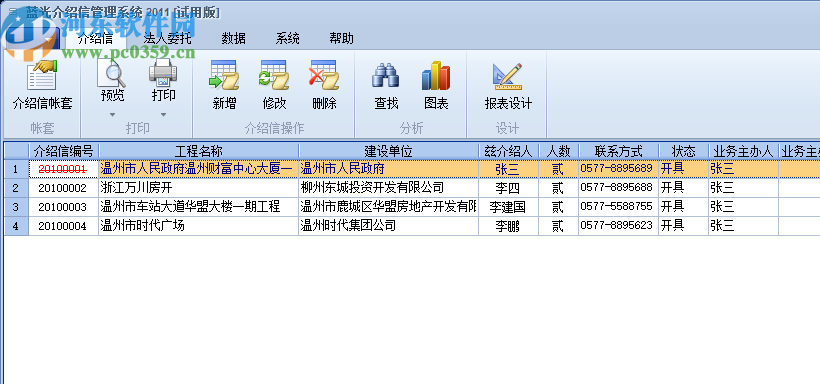820x384 pixels.
Task: Select row header number 4
Action: click(x=16, y=226)
